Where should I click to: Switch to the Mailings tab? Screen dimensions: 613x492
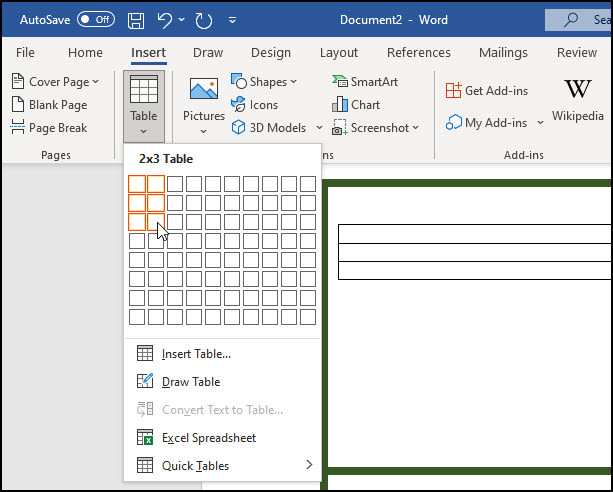[x=504, y=52]
